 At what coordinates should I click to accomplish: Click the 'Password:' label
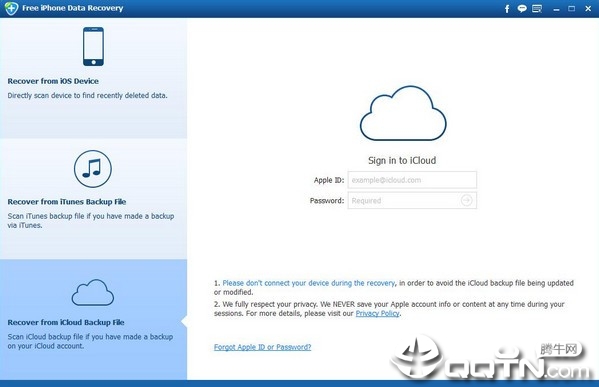coord(327,201)
